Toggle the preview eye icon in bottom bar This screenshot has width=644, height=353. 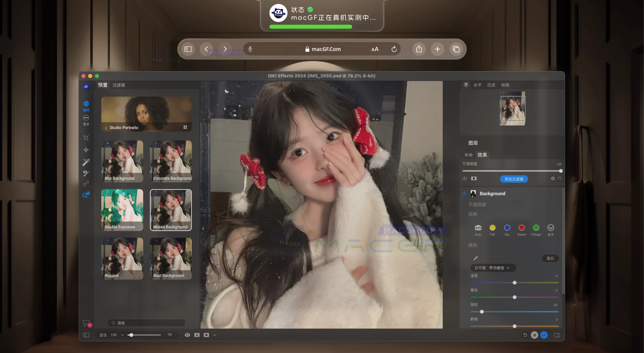187,335
